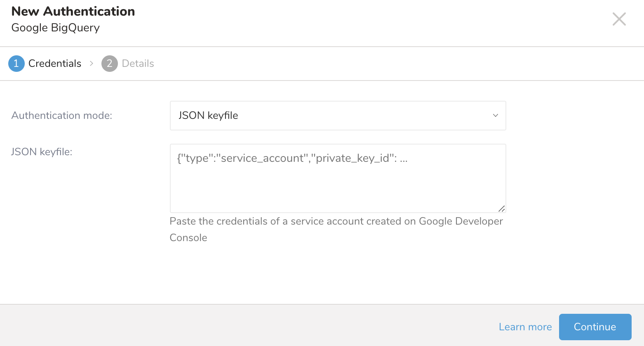Click the down arrow in the mode selector
Screen dimensions: 644x346
tap(495, 116)
